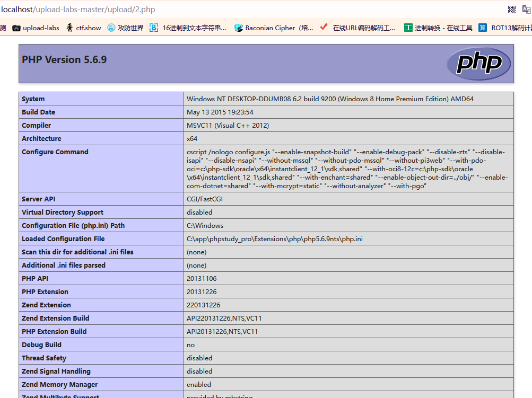Viewport: 532px width, 398px height.
Task: Click the blue ROT13 bookmark favicon
Action: pyautogui.click(x=483, y=28)
